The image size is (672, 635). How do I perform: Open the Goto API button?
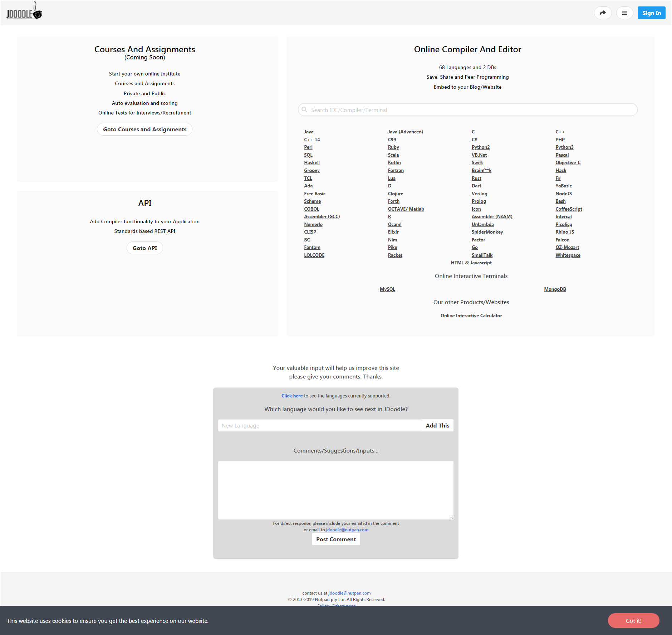[x=144, y=248]
